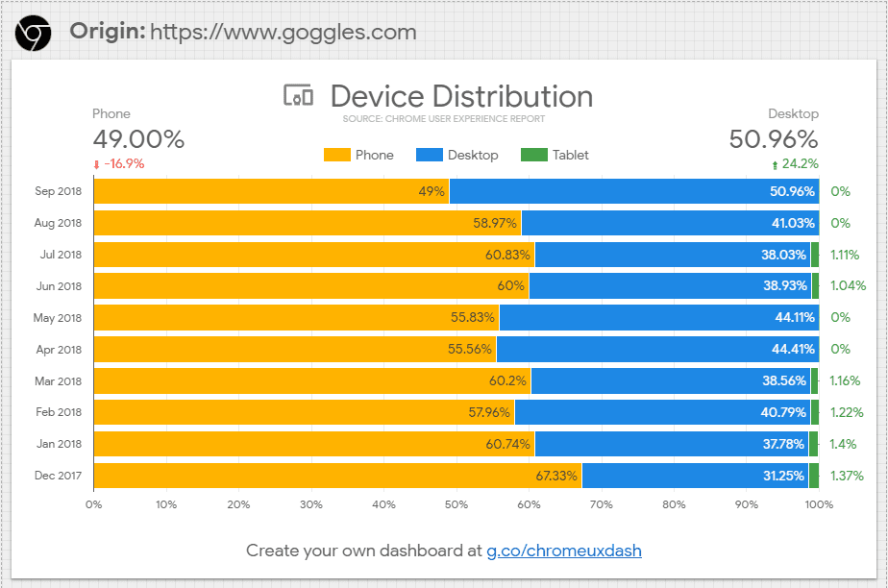Click the red down arrow under Phone
The image size is (888, 588).
[96, 164]
